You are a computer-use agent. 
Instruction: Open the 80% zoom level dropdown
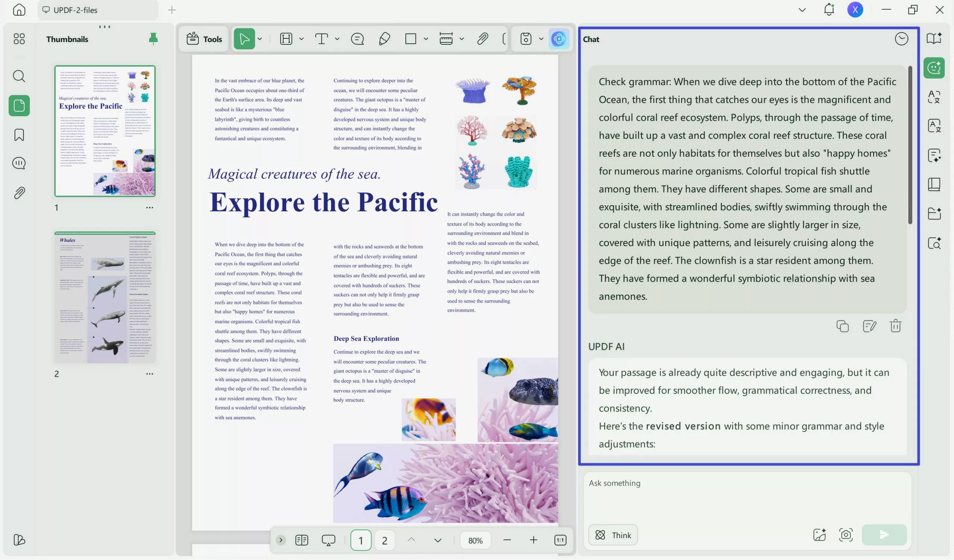(x=475, y=540)
